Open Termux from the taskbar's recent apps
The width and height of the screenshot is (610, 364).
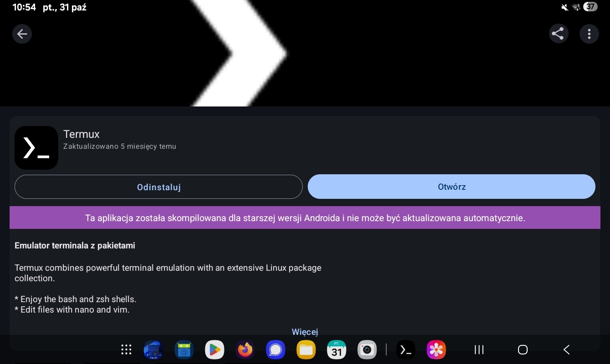coord(406,349)
